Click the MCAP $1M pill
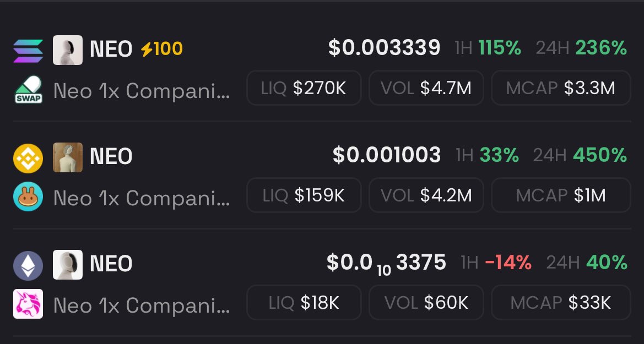The height and width of the screenshot is (344, 644). (x=561, y=195)
